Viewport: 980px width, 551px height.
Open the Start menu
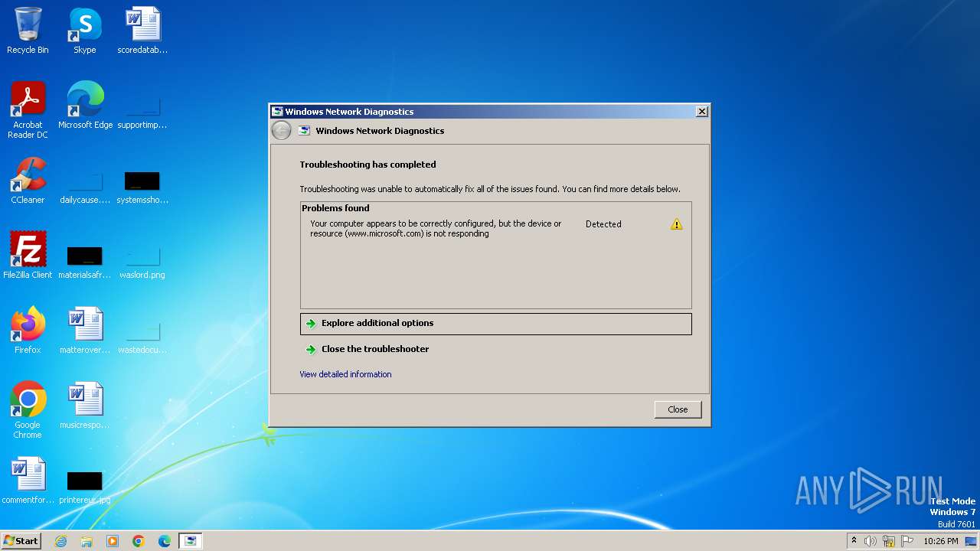point(21,541)
